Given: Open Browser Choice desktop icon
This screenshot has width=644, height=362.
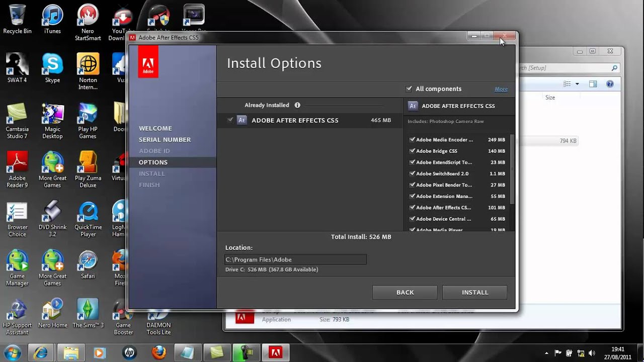Looking at the screenshot, I should pyautogui.click(x=17, y=219).
